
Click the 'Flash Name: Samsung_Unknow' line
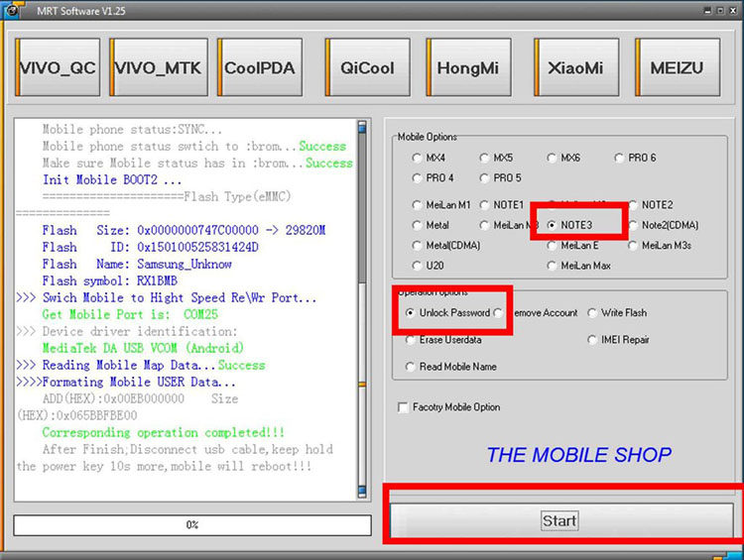[x=137, y=264]
